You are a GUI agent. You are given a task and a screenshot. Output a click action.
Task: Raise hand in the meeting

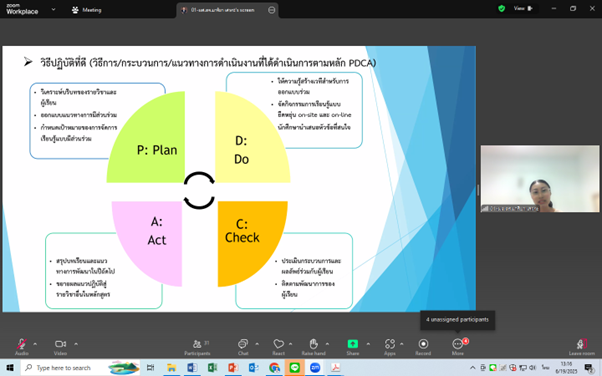pos(313,346)
